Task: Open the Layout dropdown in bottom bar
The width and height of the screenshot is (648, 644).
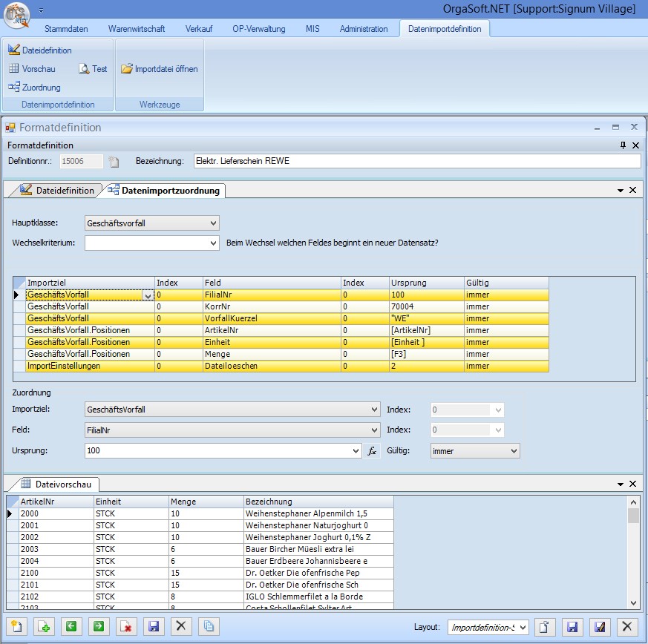Action: [523, 627]
